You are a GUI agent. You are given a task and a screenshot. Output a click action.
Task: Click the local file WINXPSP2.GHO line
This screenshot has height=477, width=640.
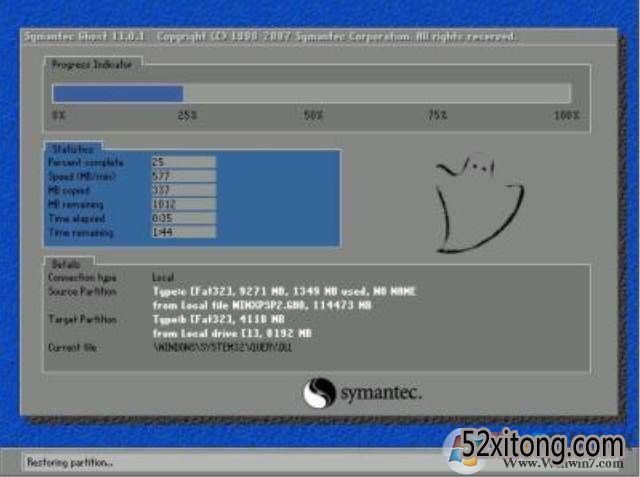click(x=262, y=305)
